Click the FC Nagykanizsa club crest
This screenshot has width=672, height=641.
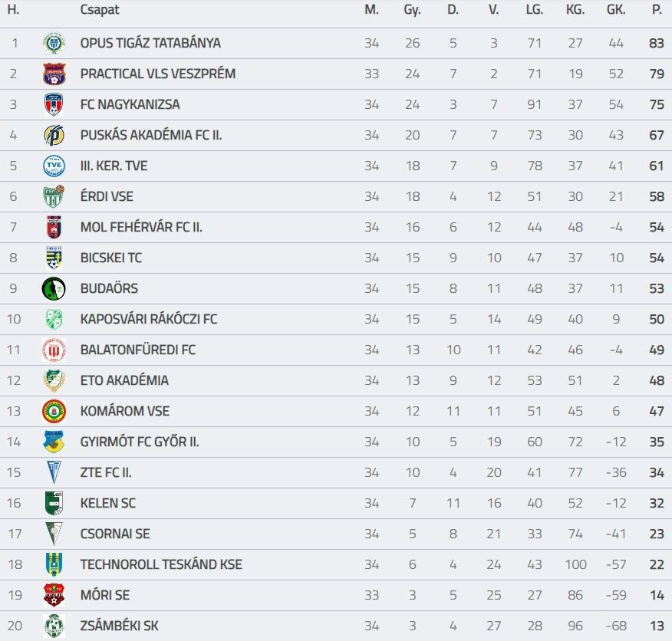(x=54, y=104)
